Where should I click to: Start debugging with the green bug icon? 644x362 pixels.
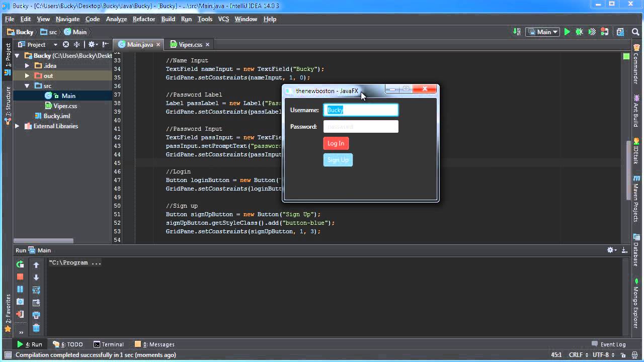click(580, 32)
